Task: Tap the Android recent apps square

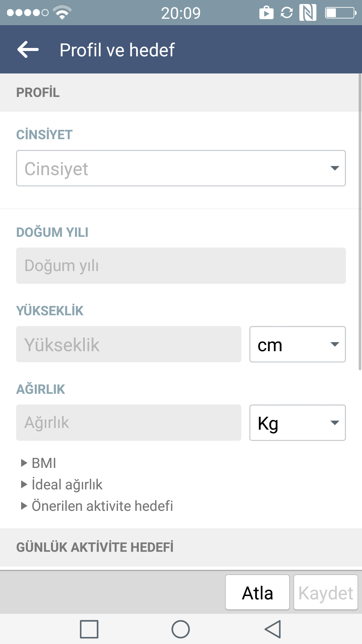Action: [x=89, y=629]
